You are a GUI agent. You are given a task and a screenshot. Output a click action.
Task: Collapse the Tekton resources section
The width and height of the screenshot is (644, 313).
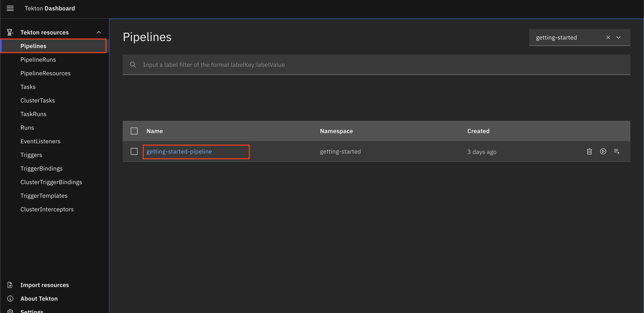99,33
